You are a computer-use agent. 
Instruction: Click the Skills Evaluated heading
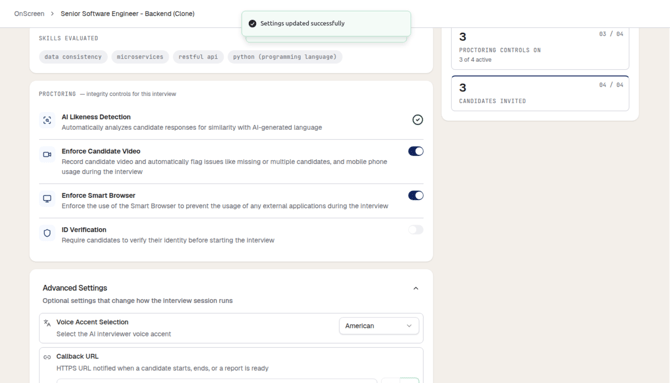click(x=68, y=38)
